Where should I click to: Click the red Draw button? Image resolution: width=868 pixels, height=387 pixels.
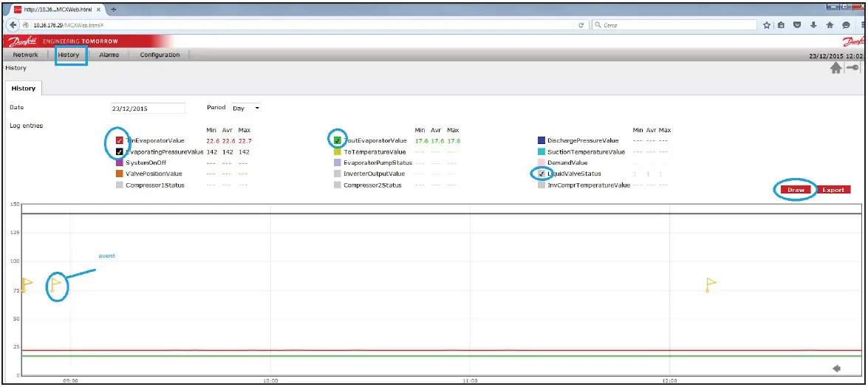click(796, 190)
